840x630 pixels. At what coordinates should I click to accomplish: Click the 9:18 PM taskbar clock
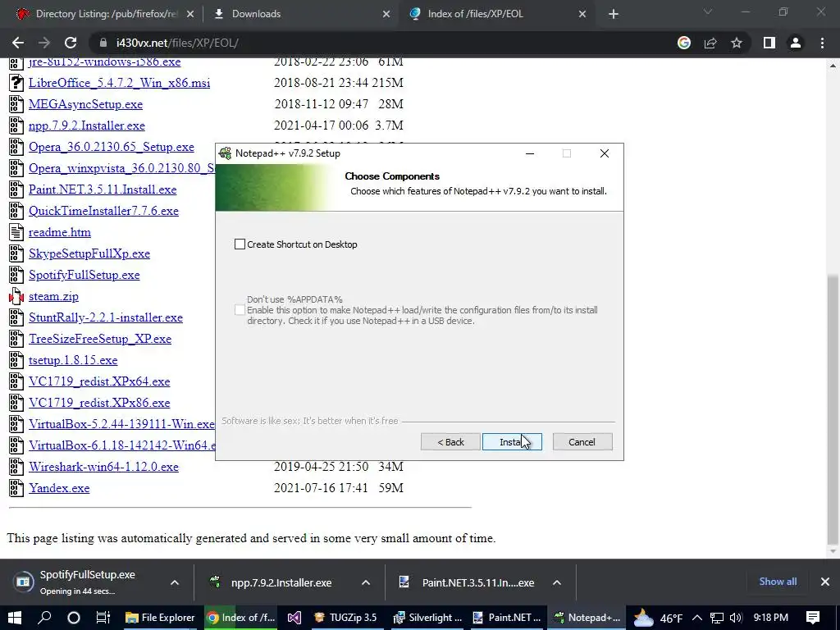pyautogui.click(x=771, y=618)
